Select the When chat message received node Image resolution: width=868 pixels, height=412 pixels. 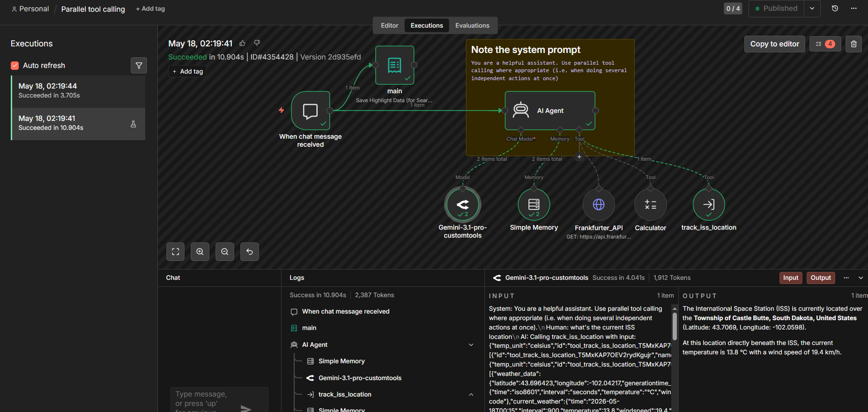tap(310, 111)
